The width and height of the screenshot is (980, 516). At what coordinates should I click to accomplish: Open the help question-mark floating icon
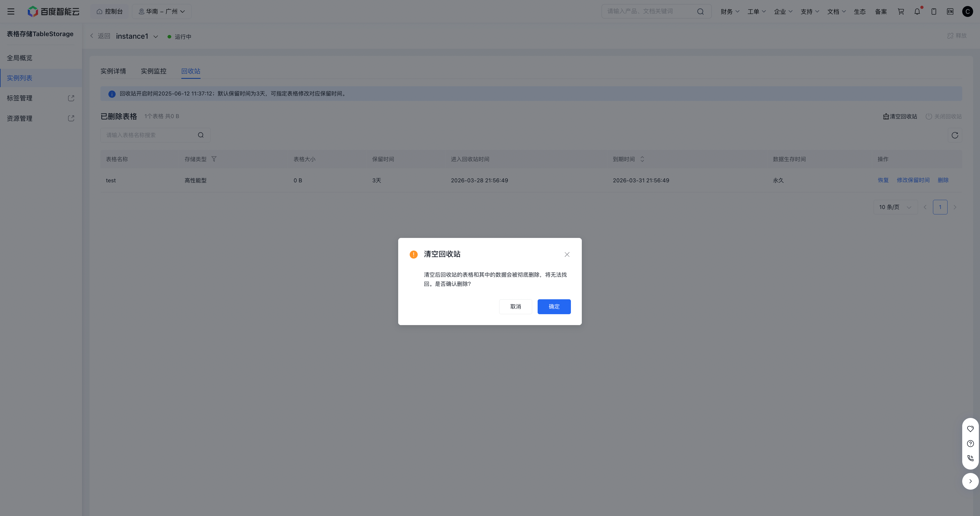point(970,443)
